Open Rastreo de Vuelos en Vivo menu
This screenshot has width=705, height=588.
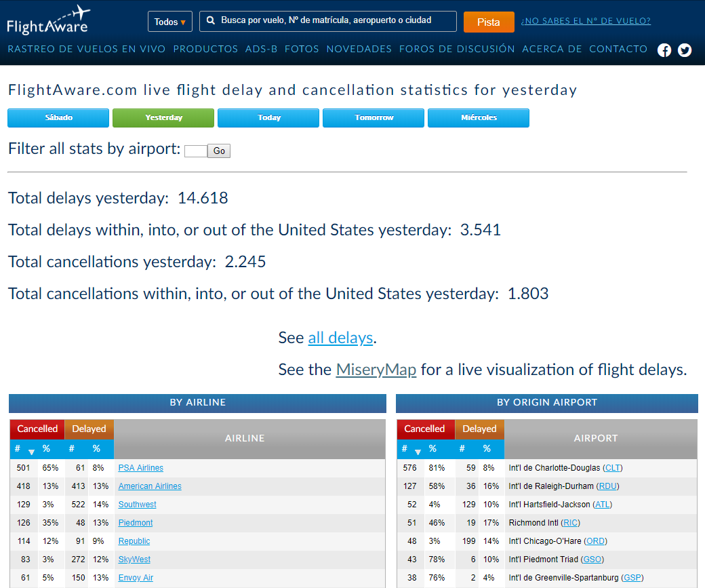tap(86, 49)
